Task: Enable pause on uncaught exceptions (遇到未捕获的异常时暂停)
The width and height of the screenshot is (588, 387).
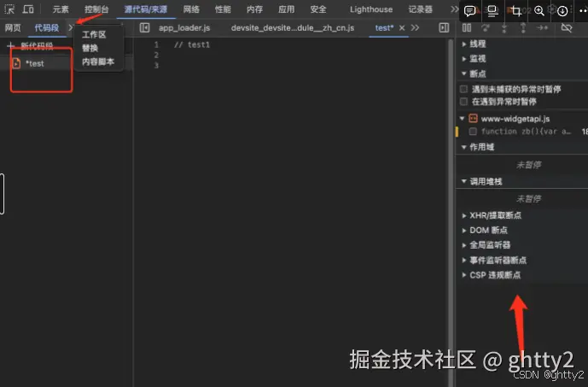Action: [464, 89]
